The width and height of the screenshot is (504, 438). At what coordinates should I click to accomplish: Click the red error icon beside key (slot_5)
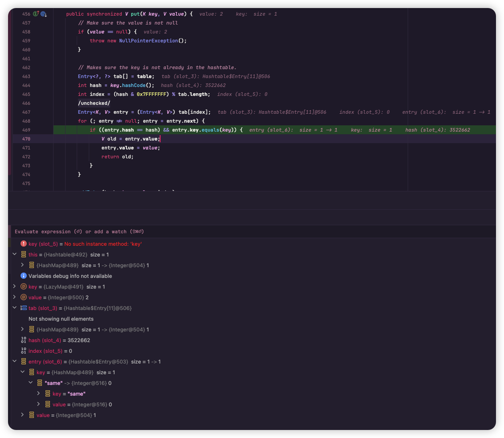click(24, 244)
